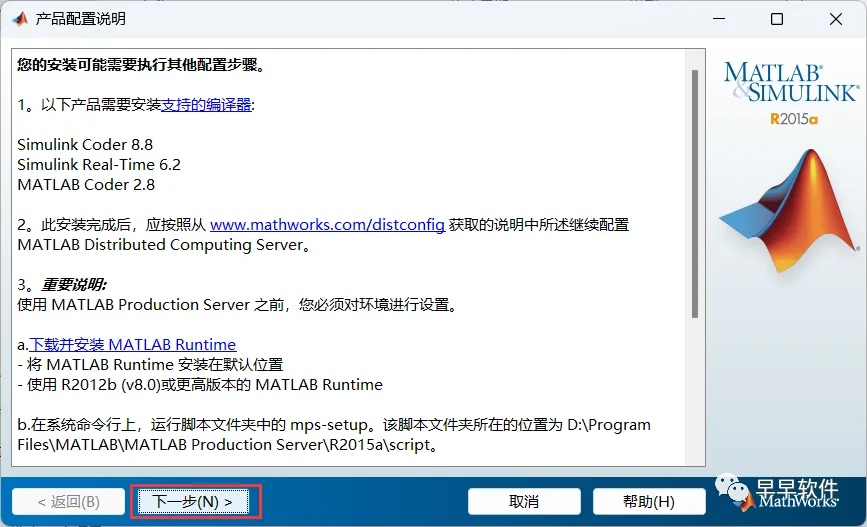Viewport: 867px width, 527px height.
Task: Click the window title '产品配置说明'
Action: 81,19
